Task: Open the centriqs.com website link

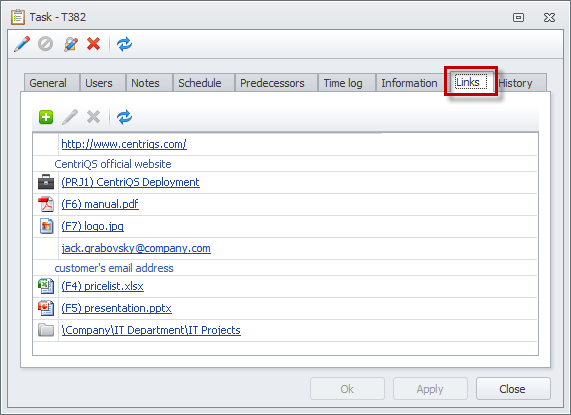Action: pos(124,144)
